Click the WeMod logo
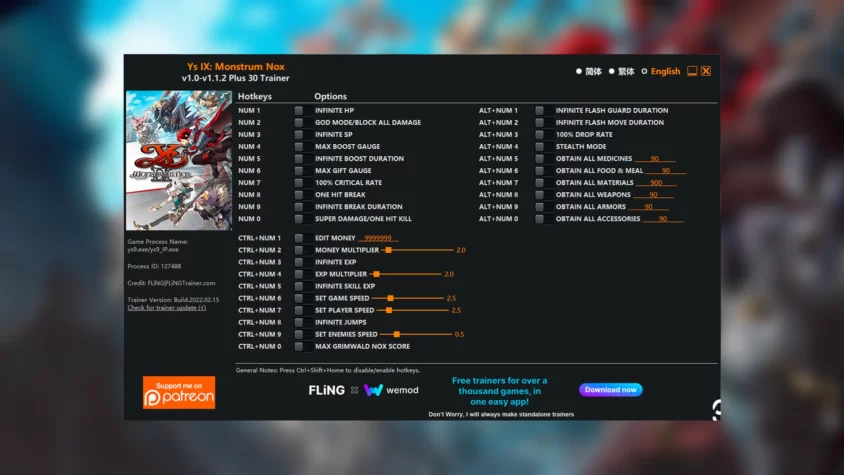 [x=391, y=390]
